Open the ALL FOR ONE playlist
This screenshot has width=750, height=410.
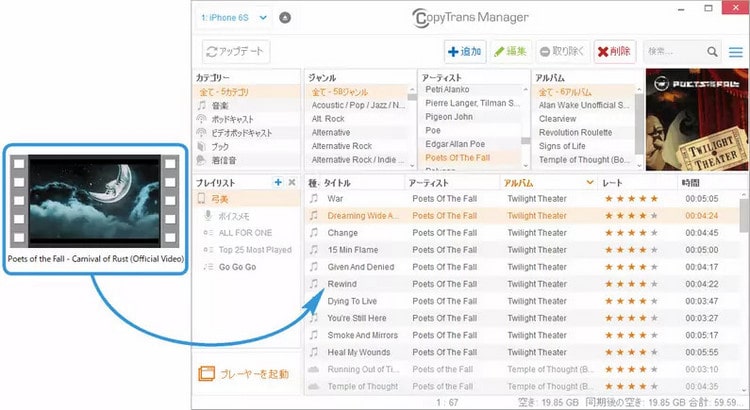coord(247,233)
